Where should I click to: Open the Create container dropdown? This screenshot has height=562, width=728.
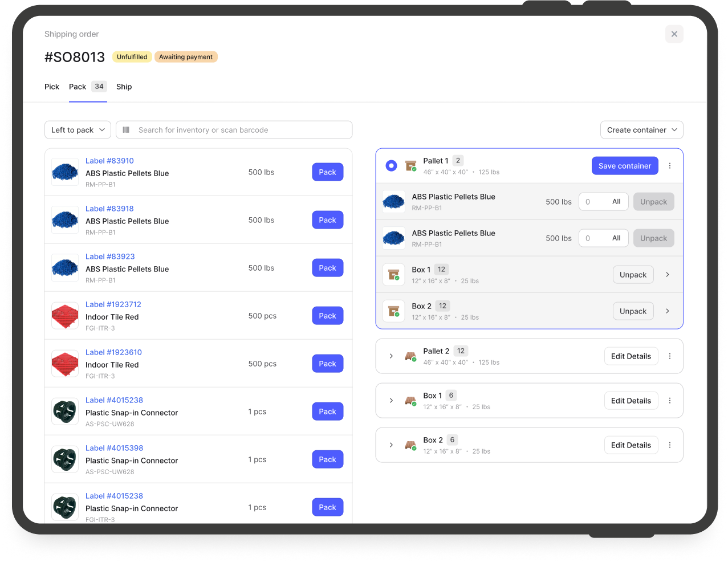(x=641, y=130)
